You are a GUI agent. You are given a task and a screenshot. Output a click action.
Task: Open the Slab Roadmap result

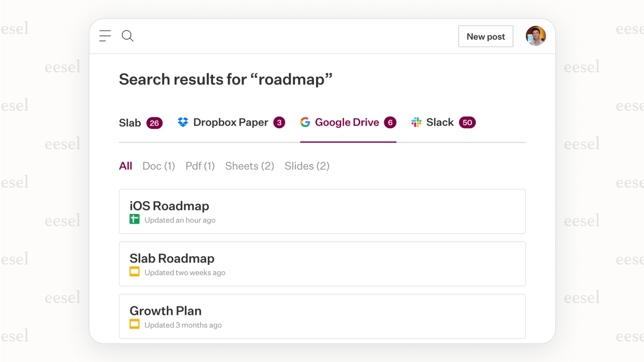[x=322, y=264]
